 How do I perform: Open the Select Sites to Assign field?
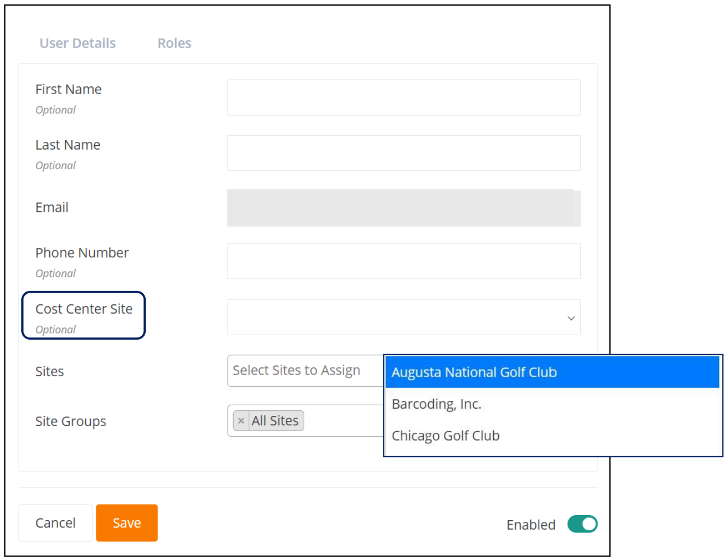coord(305,371)
